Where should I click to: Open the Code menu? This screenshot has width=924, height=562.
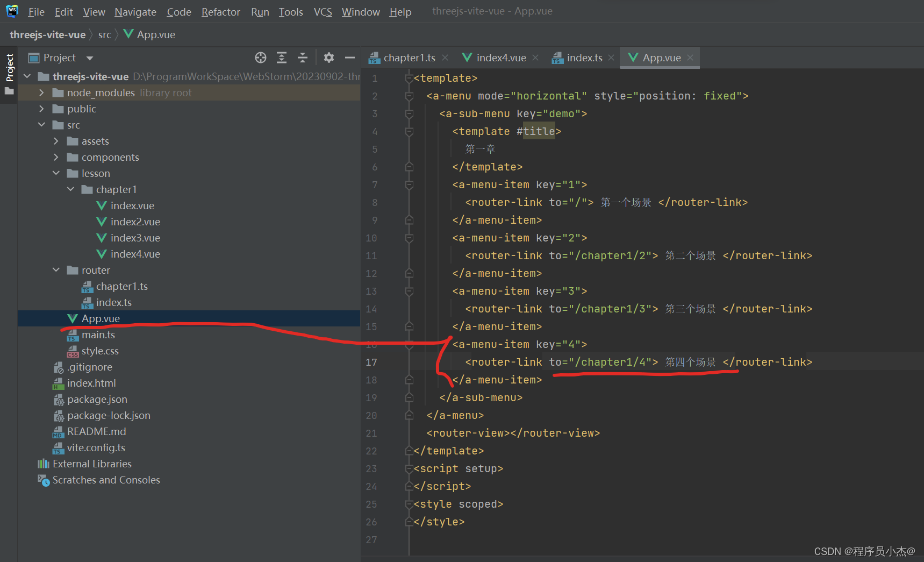click(179, 12)
